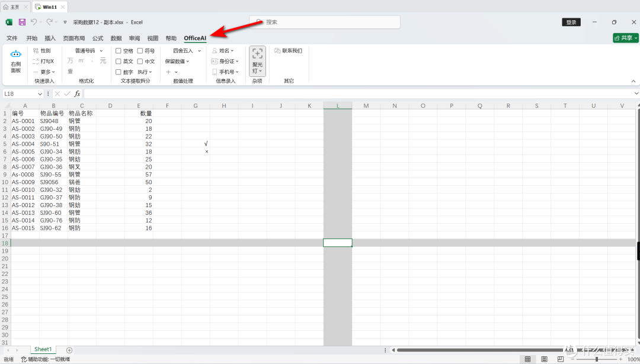Viewport: 640px width, 364px height.
Task: Click the 登录 sign-in button
Action: pos(571,22)
